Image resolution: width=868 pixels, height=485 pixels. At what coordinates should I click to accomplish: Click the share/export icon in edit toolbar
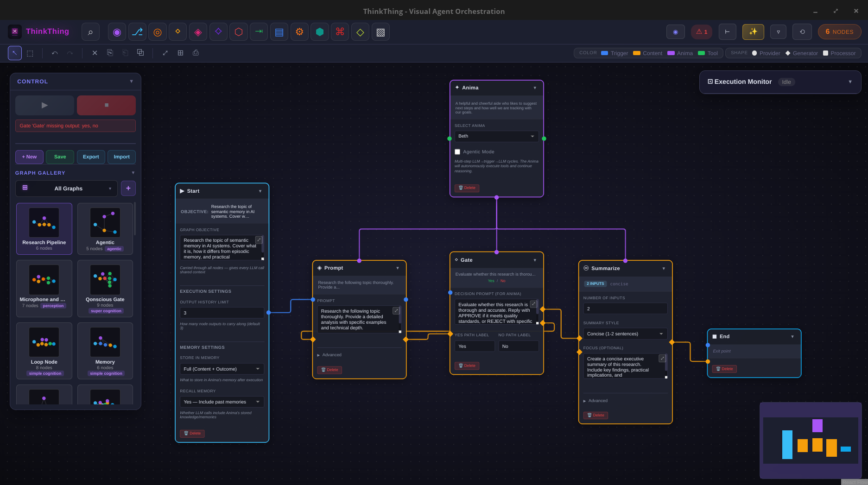pos(196,53)
